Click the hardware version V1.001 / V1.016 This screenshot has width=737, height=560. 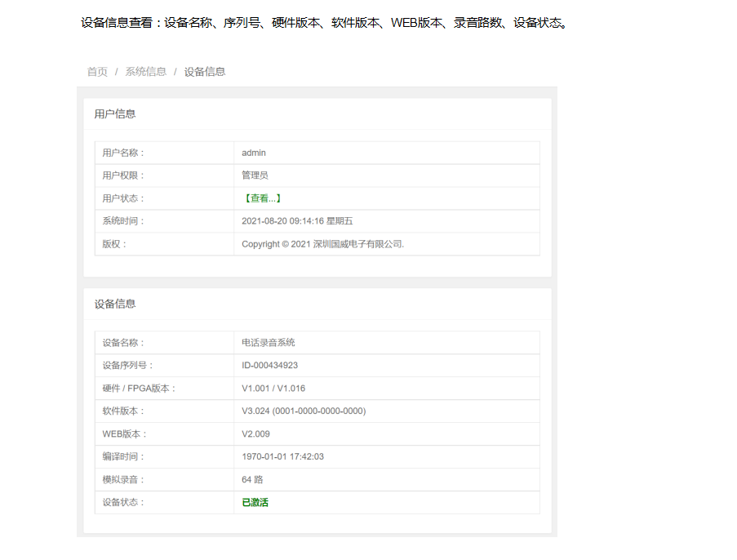pyautogui.click(x=273, y=389)
